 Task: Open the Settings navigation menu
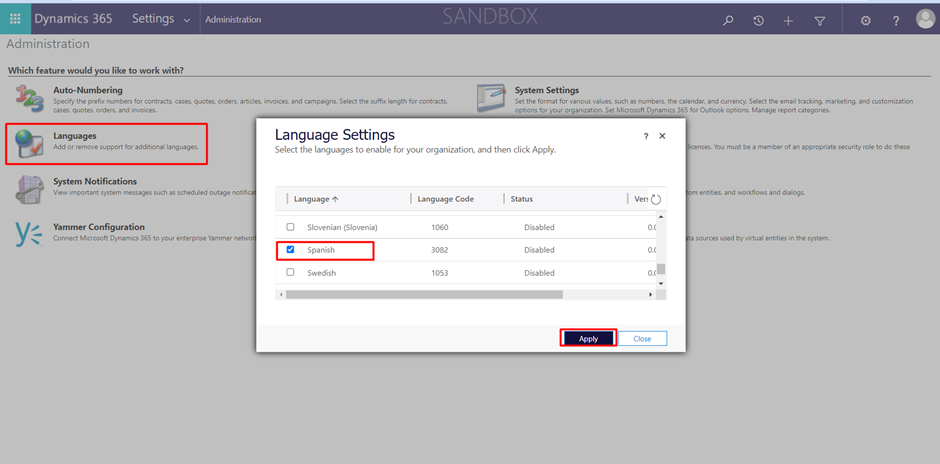coord(153,19)
